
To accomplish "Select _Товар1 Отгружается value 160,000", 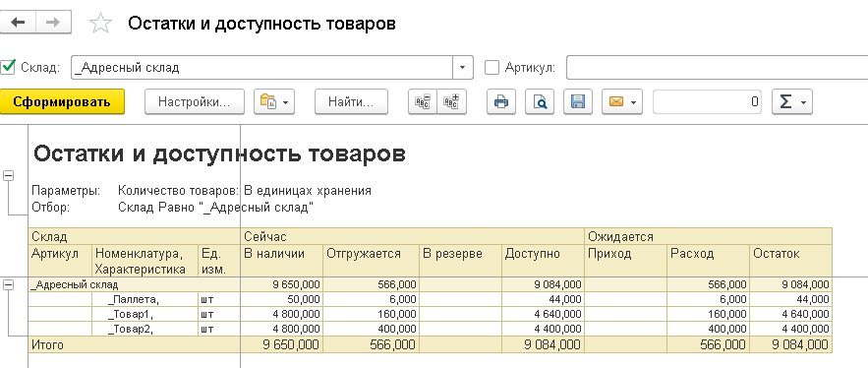I will (371, 314).
